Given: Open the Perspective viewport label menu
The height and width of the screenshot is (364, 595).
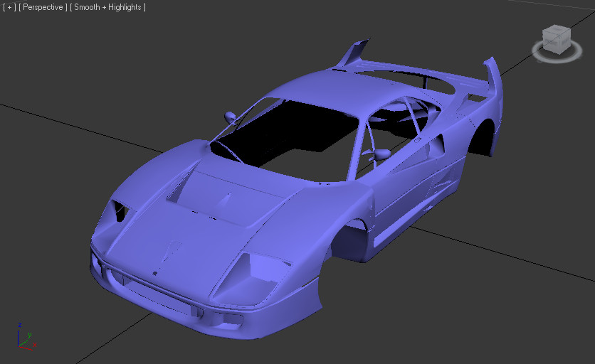Looking at the screenshot, I should [43, 7].
